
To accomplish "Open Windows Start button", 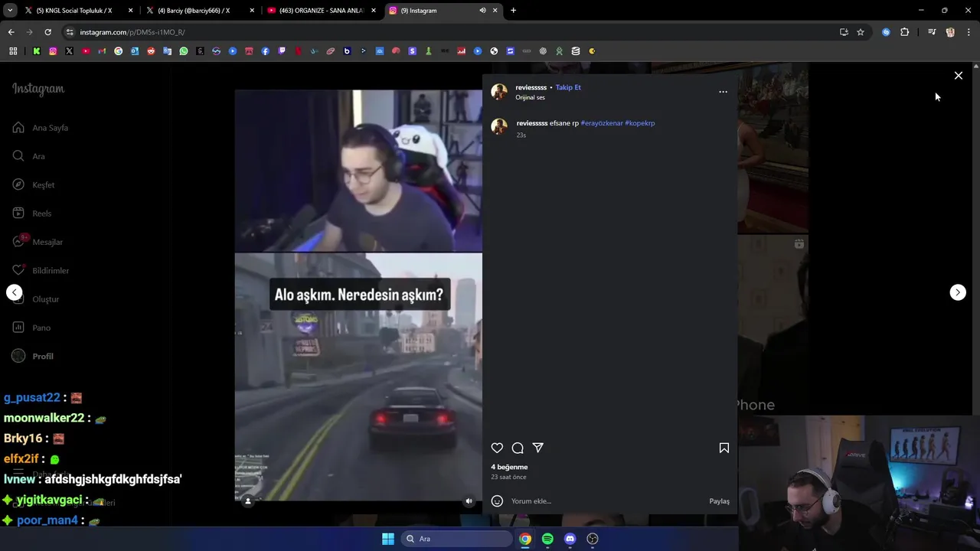I will pos(388,539).
